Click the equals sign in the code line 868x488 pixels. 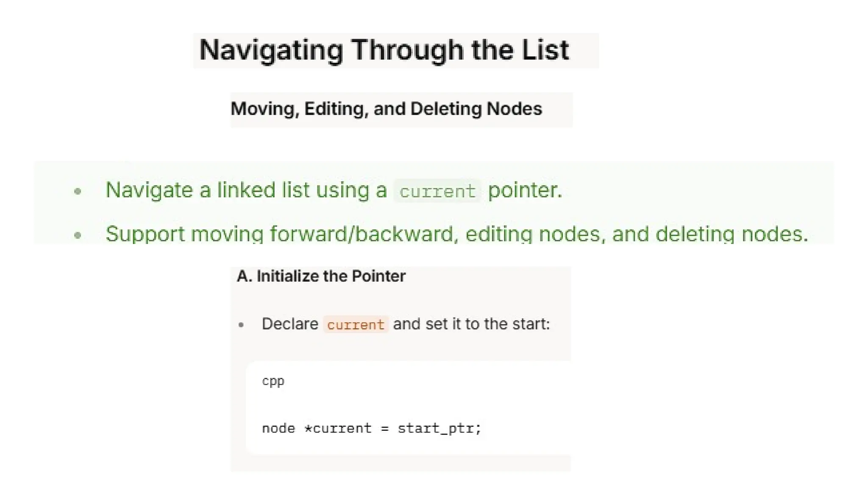pyautogui.click(x=384, y=428)
